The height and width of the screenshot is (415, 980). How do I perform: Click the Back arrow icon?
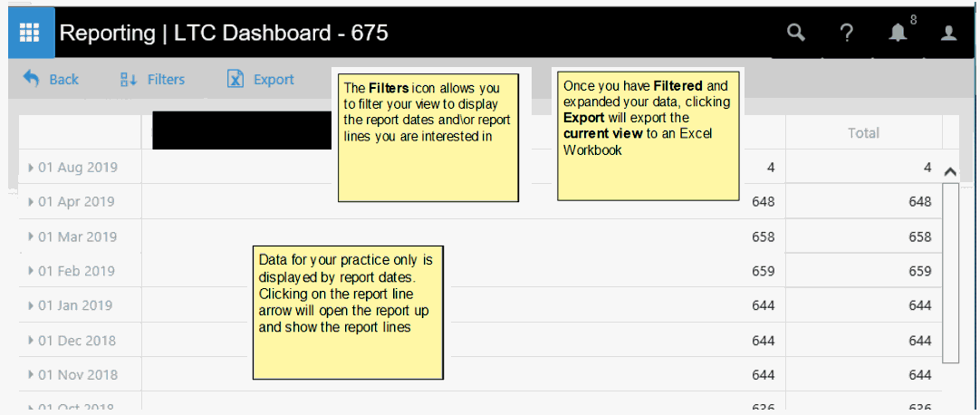click(32, 79)
